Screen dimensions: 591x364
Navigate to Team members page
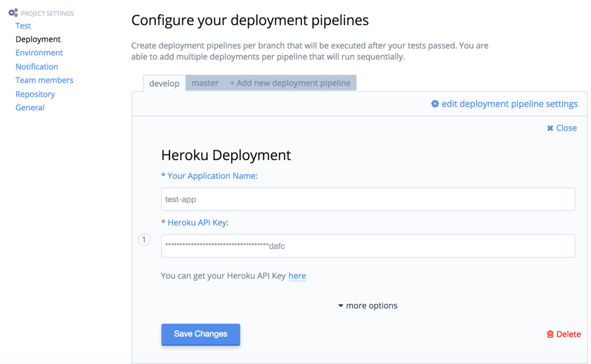[x=44, y=80]
